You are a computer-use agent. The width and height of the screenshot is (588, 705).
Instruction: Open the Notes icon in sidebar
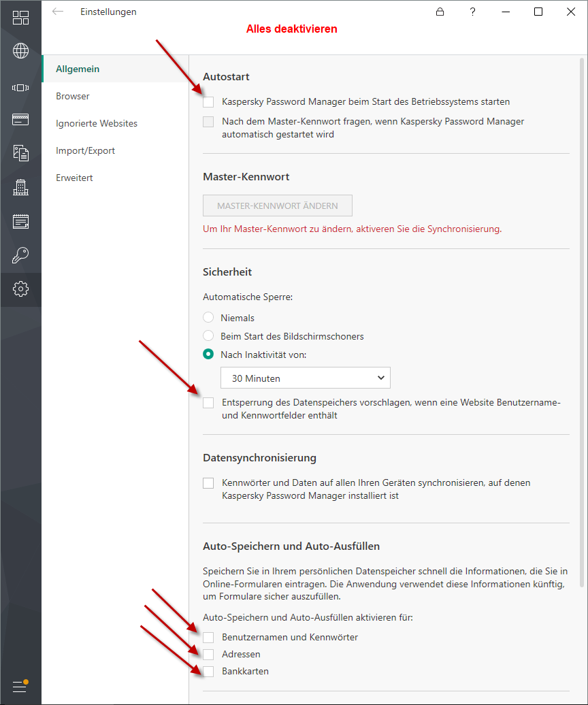(20, 221)
